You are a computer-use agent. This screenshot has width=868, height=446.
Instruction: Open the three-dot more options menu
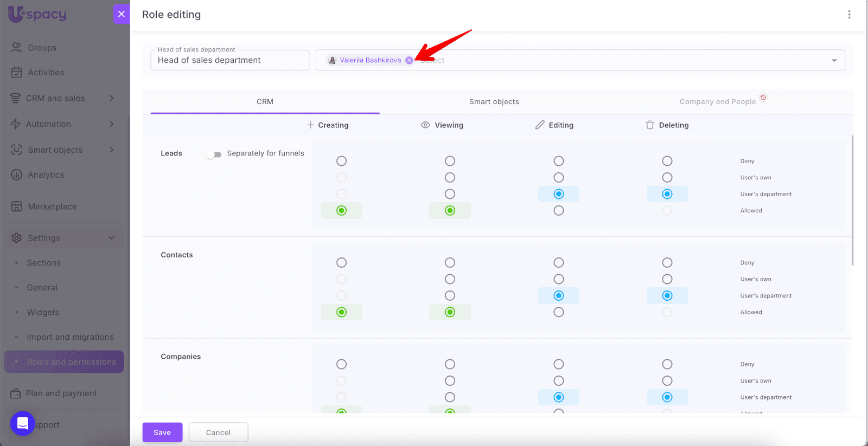849,15
